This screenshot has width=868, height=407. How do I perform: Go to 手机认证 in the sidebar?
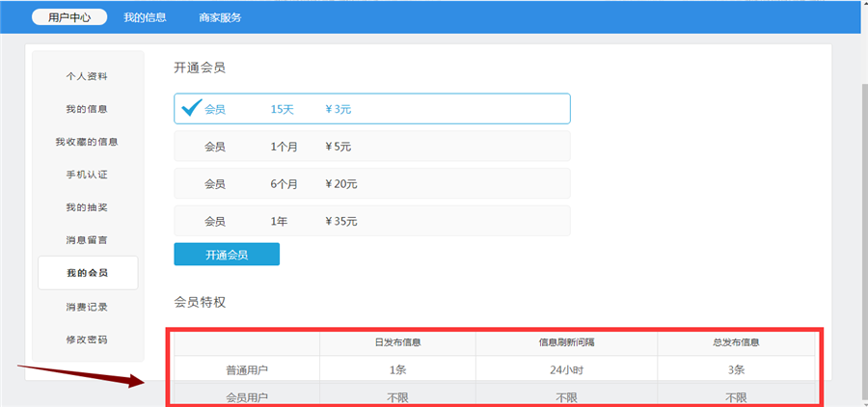[87, 175]
